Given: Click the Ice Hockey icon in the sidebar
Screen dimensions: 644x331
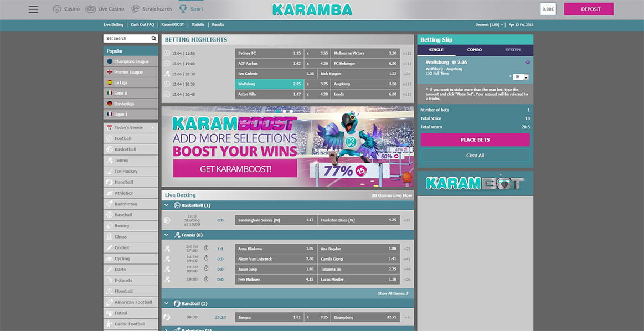Looking at the screenshot, I should click(x=110, y=171).
